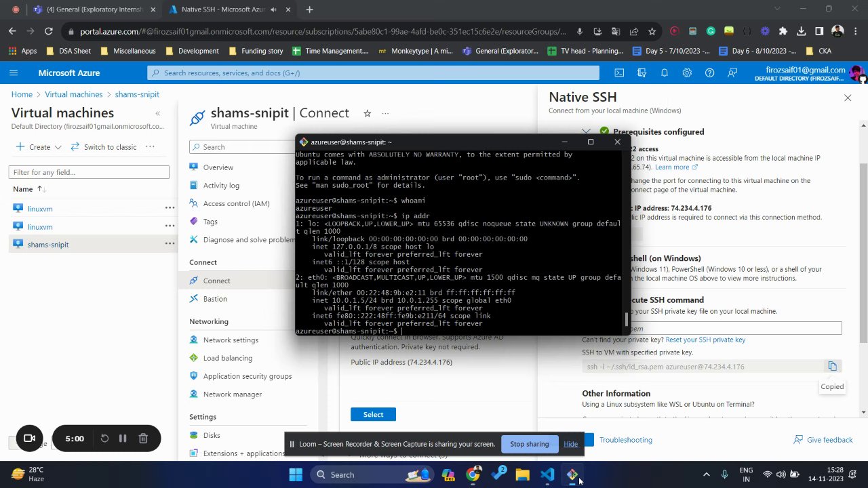Copy the SSH command to clipboard
This screenshot has width=868, height=488.
click(832, 367)
